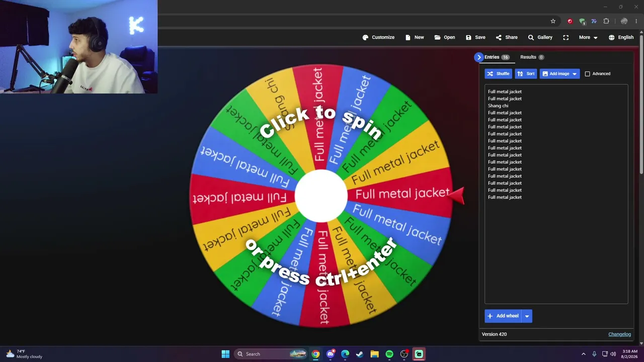The height and width of the screenshot is (362, 644).
Task: Open OBS Studio from the taskbar
Action: tap(404, 354)
